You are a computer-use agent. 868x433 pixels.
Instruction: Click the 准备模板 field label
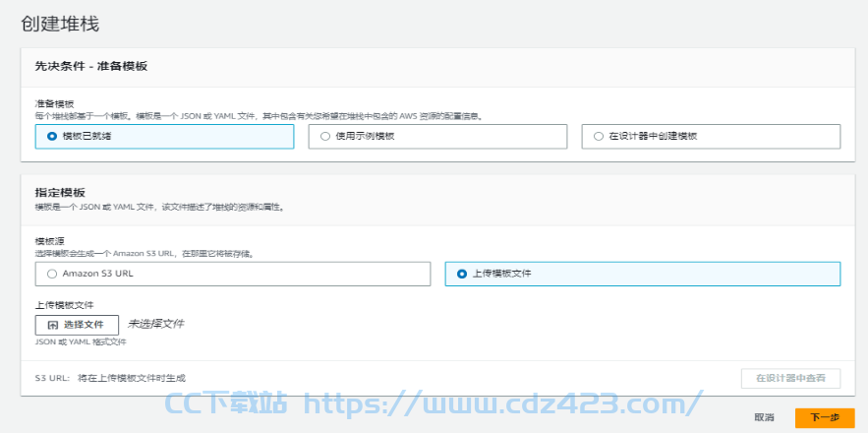(54, 104)
